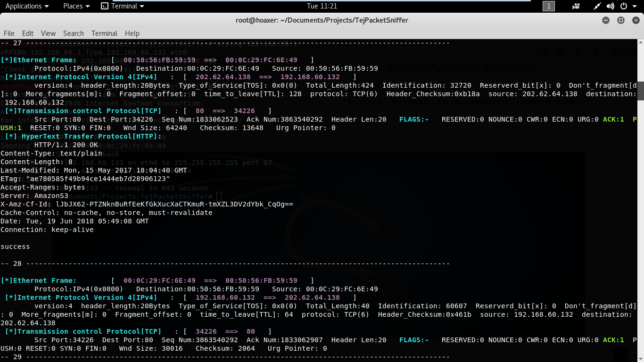
Task: Click '192.168.60.132 ==> 202.62.64.138' IPv4 text
Action: [x=268, y=297]
